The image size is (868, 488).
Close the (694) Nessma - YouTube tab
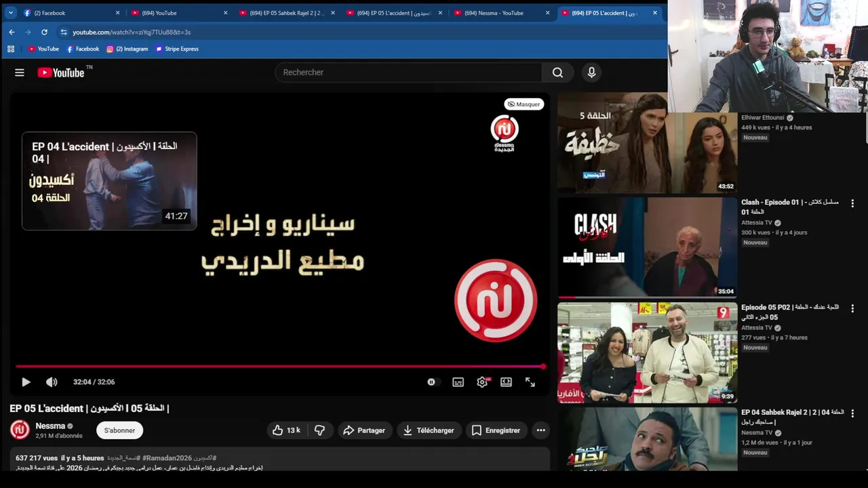pyautogui.click(x=547, y=13)
